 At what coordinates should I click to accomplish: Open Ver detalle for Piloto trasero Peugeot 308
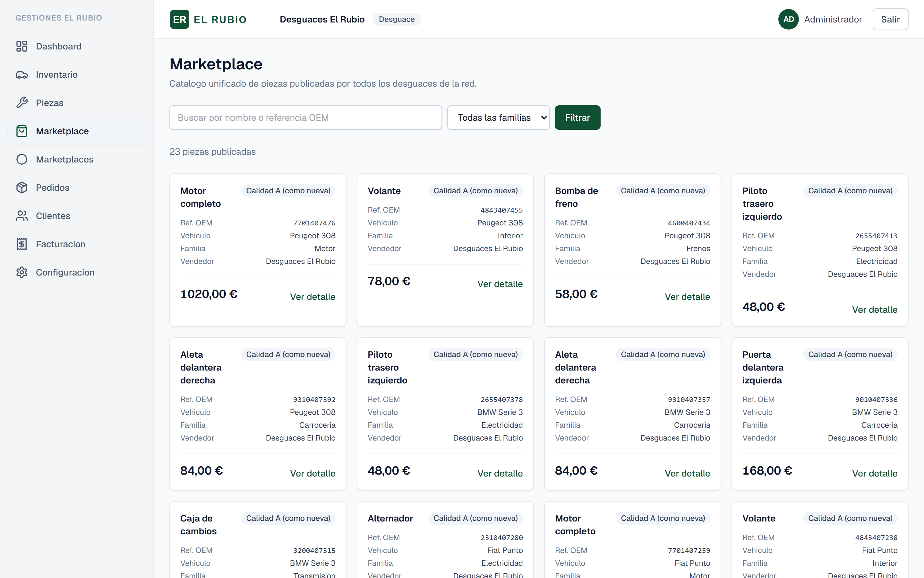click(874, 310)
